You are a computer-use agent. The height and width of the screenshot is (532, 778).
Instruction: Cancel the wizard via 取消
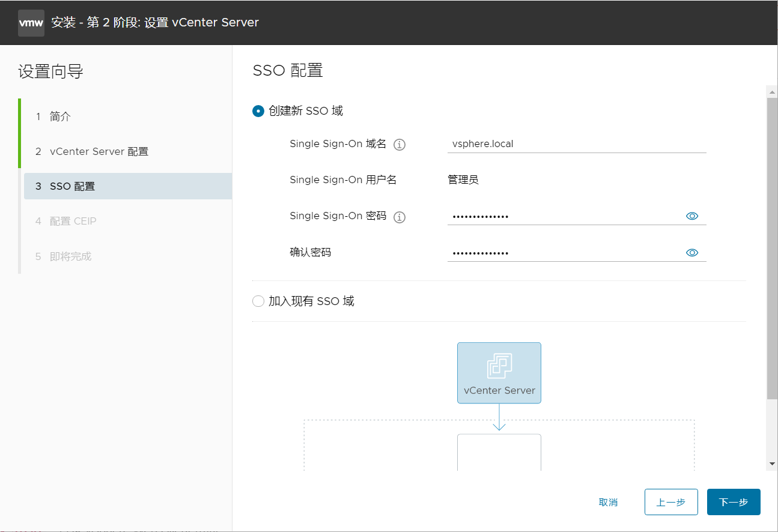[609, 502]
